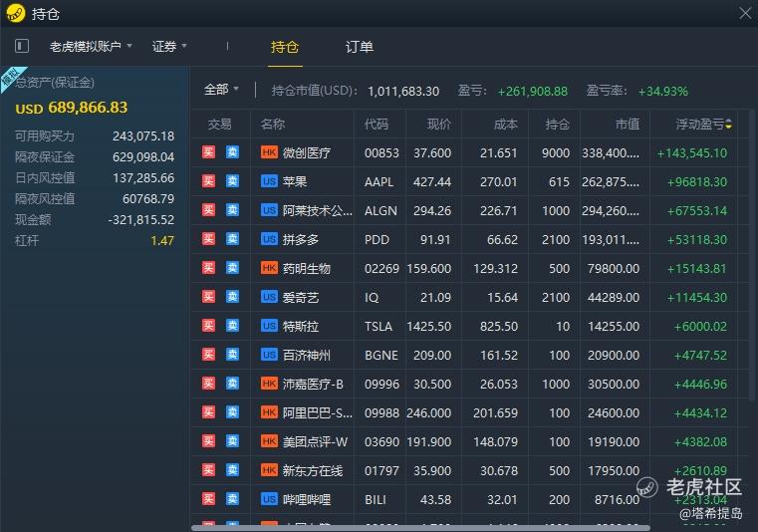Click the 新东方在线 stock name
Image resolution: width=758 pixels, height=532 pixels.
tap(313, 470)
